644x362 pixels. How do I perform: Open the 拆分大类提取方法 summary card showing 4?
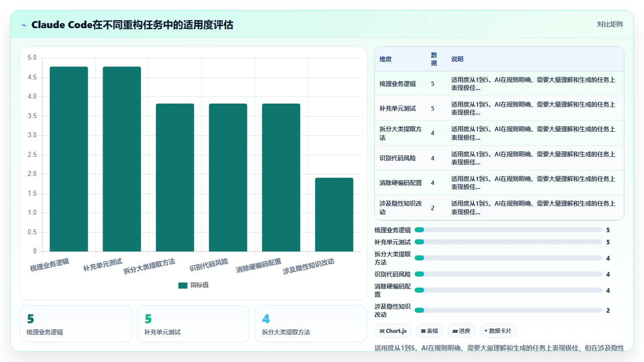click(311, 324)
